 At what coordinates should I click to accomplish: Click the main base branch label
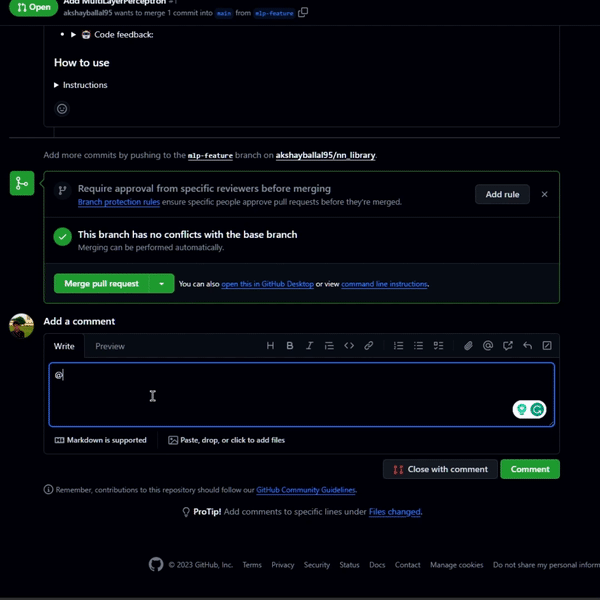pyautogui.click(x=224, y=13)
